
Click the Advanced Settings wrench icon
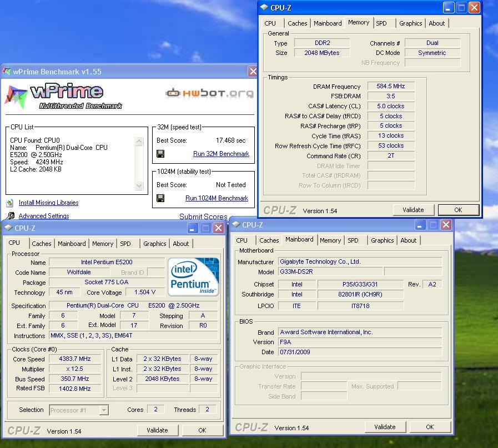click(11, 216)
